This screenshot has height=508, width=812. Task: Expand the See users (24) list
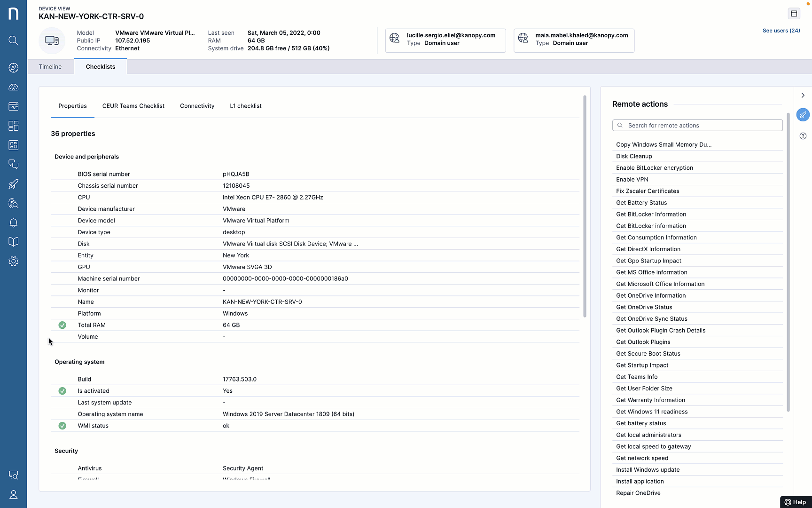point(781,31)
